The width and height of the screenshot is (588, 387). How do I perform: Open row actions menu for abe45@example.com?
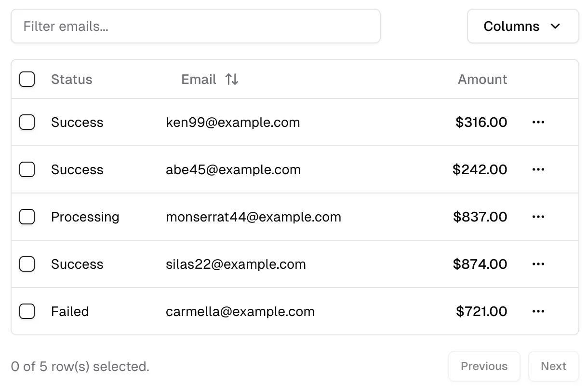click(x=538, y=170)
